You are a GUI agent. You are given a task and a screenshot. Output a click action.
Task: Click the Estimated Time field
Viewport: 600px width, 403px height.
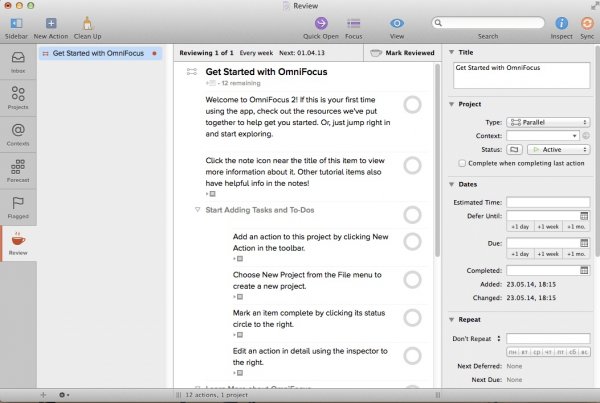click(x=548, y=202)
